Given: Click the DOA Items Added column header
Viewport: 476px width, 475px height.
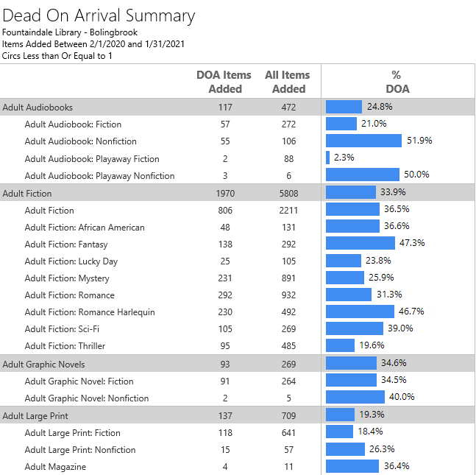Looking at the screenshot, I should pos(224,82).
